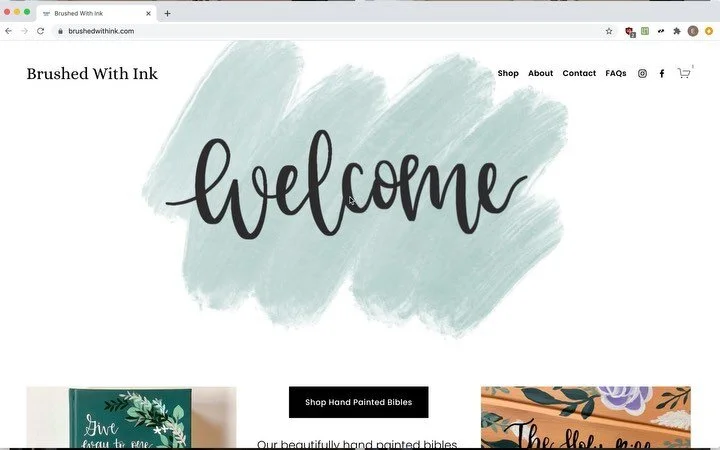Click the Brushed With Ink site title

click(x=92, y=73)
